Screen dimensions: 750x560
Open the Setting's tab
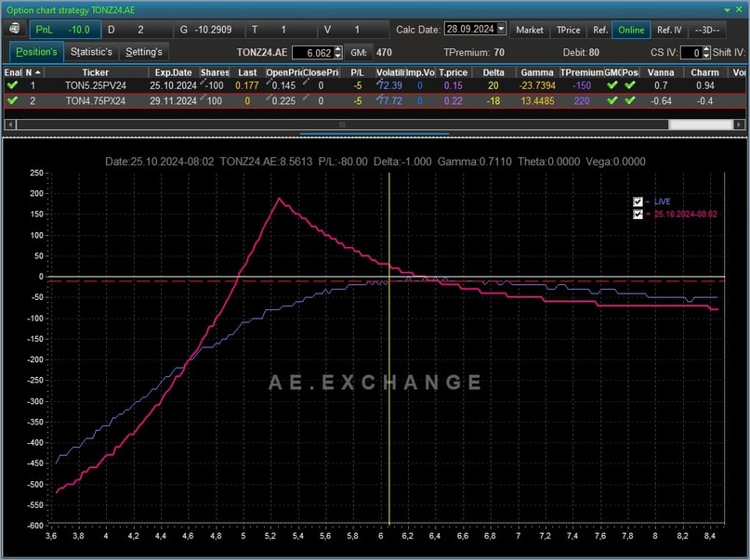(x=143, y=52)
